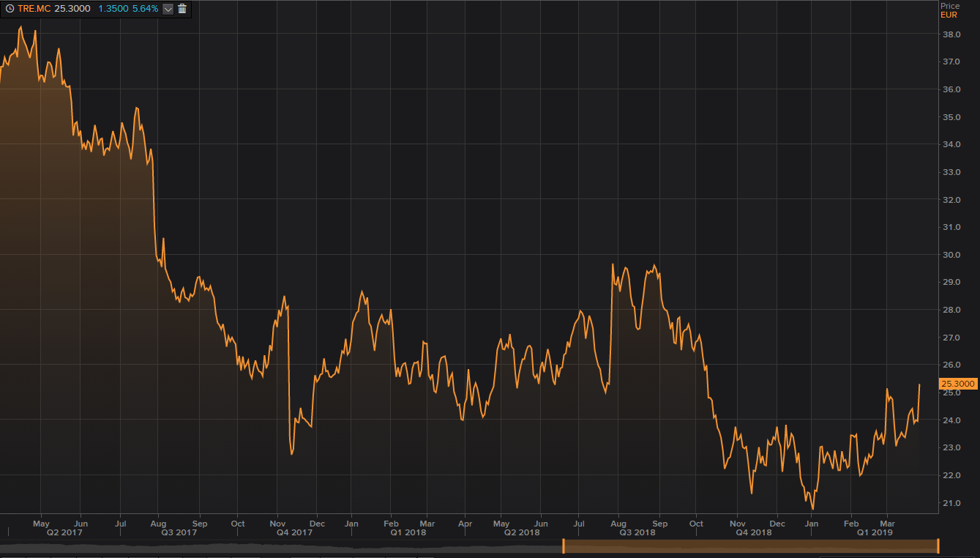Select the TRE.MC ticker label
The height and width of the screenshot is (558, 980).
(x=34, y=9)
